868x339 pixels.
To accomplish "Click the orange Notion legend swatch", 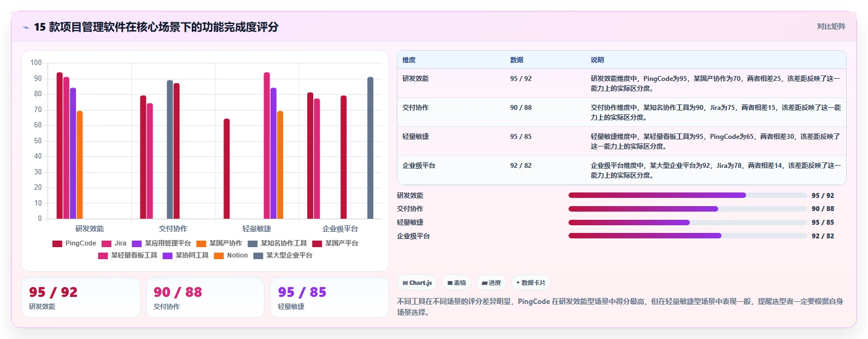I will pyautogui.click(x=219, y=255).
